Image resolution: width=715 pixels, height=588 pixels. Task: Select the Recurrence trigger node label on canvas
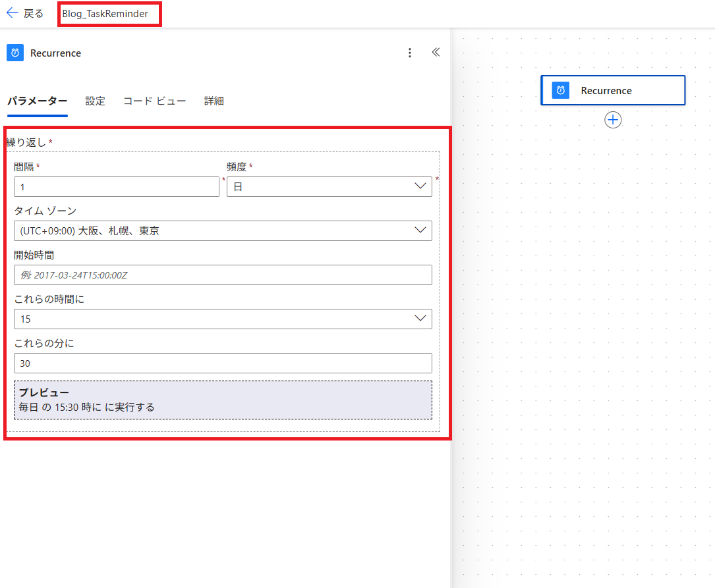point(606,91)
